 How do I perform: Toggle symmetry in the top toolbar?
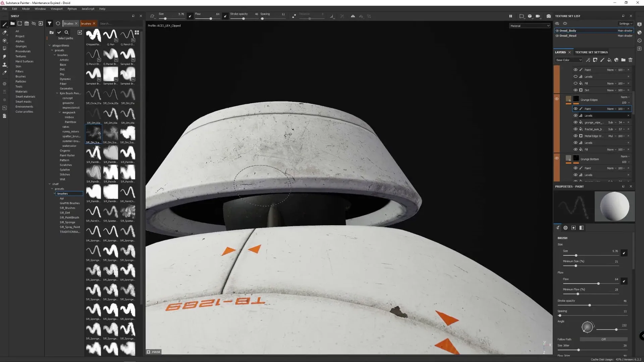click(353, 16)
